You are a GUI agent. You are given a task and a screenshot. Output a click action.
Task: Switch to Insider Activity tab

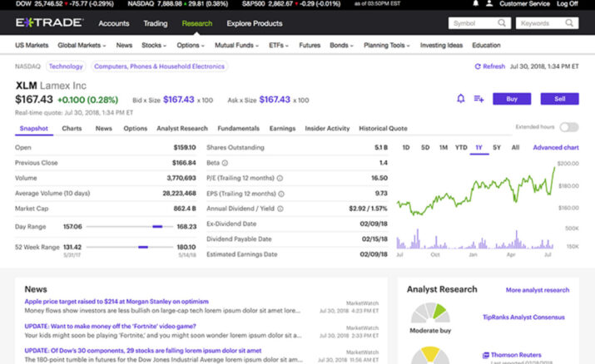327,129
